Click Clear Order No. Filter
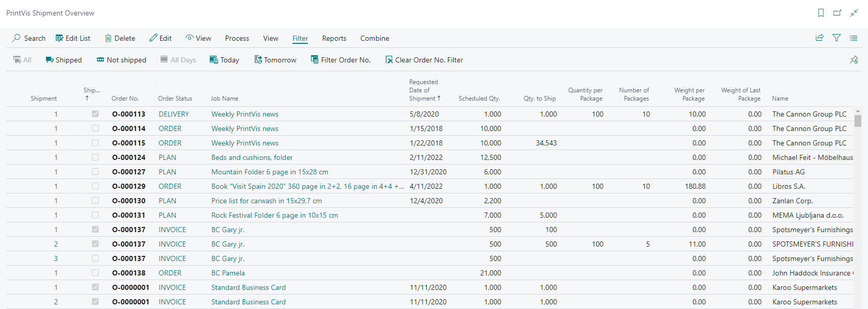868x309 pixels. pyautogui.click(x=424, y=60)
